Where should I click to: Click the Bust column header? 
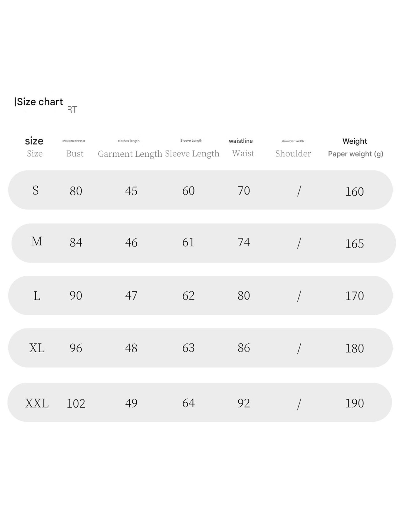point(75,153)
